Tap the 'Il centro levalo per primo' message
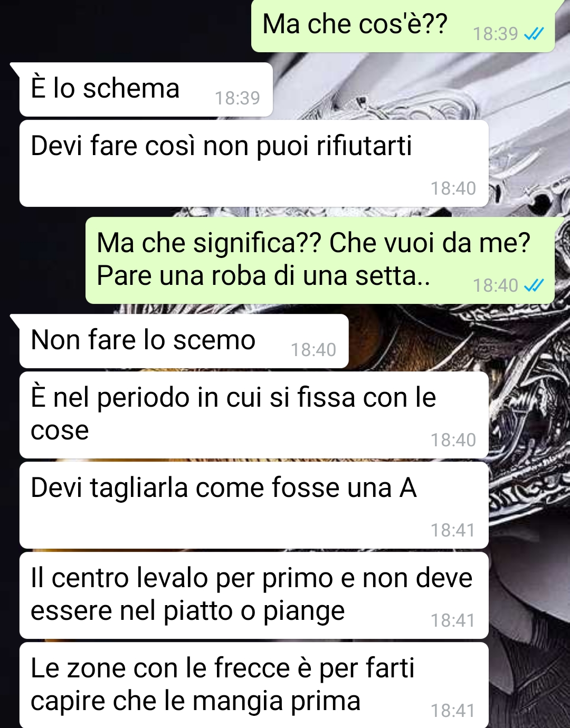Image resolution: width=570 pixels, height=728 pixels. (254, 595)
